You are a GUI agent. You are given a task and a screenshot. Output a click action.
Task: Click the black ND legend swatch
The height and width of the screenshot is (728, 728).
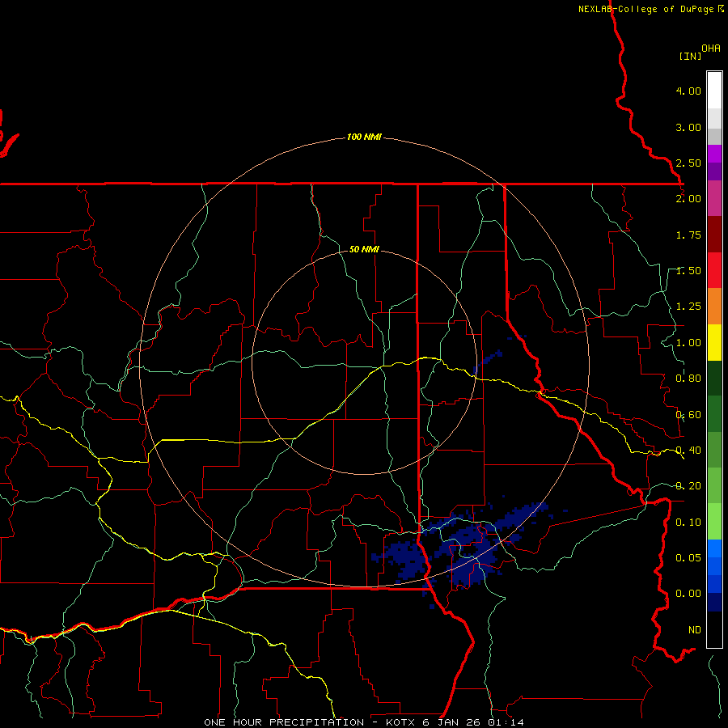tap(714, 629)
